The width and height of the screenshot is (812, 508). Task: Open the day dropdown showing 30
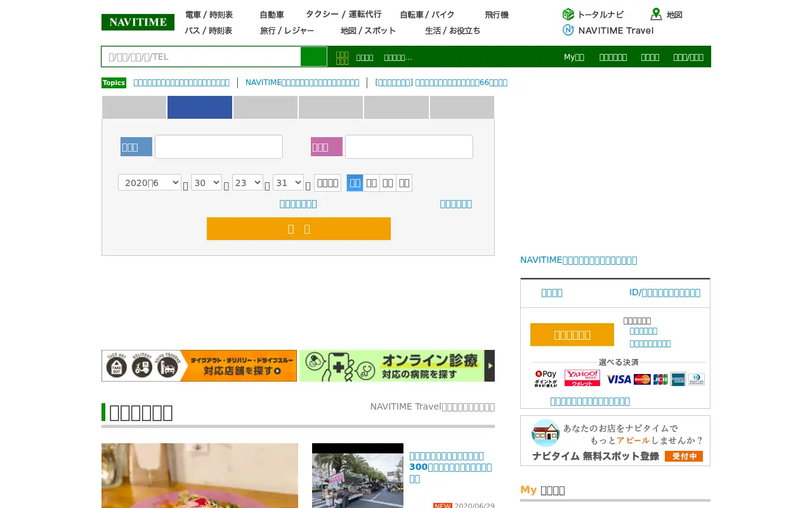click(x=206, y=182)
